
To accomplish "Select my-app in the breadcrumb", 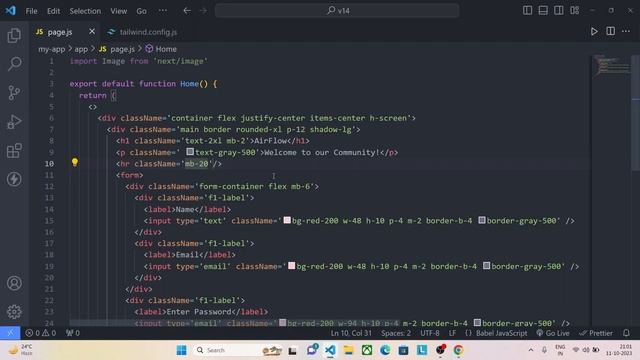I will pos(51,49).
